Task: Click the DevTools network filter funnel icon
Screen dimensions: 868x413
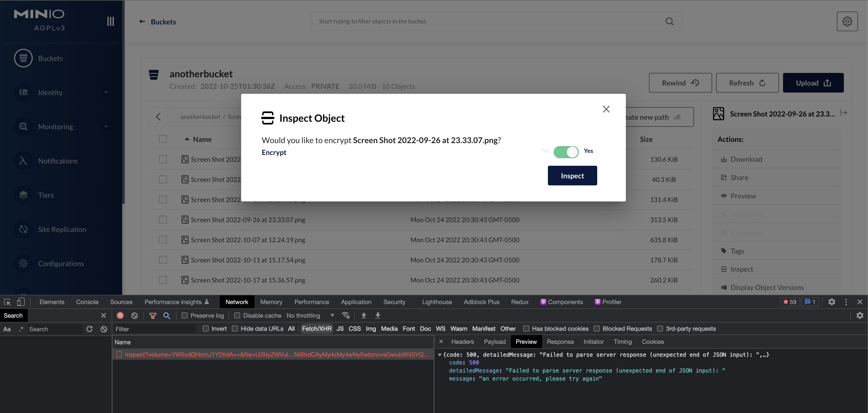Action: [153, 316]
